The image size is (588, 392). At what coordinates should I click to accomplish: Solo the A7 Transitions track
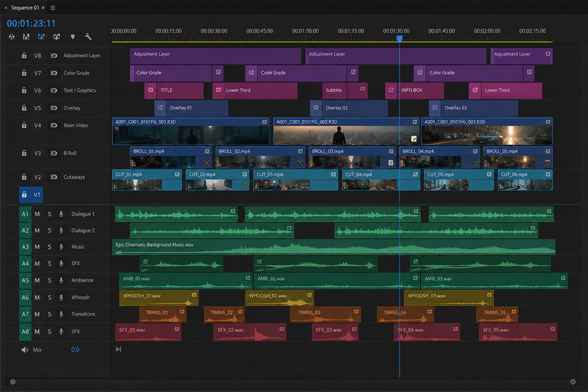tap(49, 314)
